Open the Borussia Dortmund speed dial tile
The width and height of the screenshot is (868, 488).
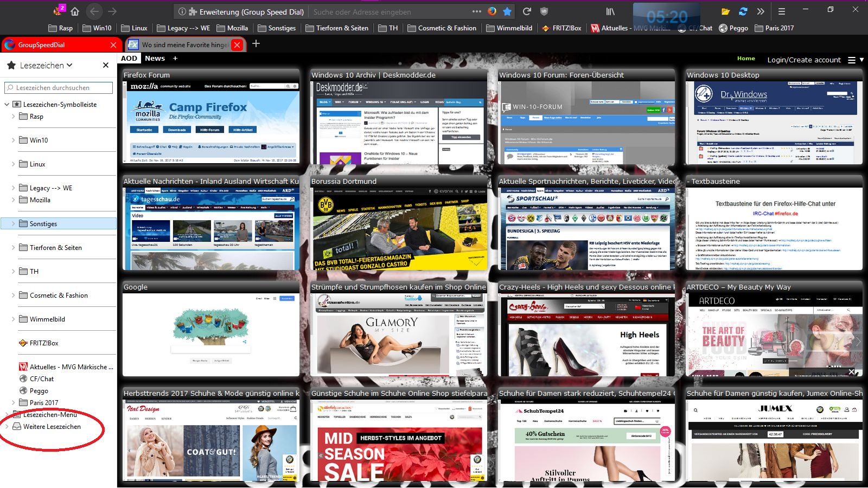399,223
